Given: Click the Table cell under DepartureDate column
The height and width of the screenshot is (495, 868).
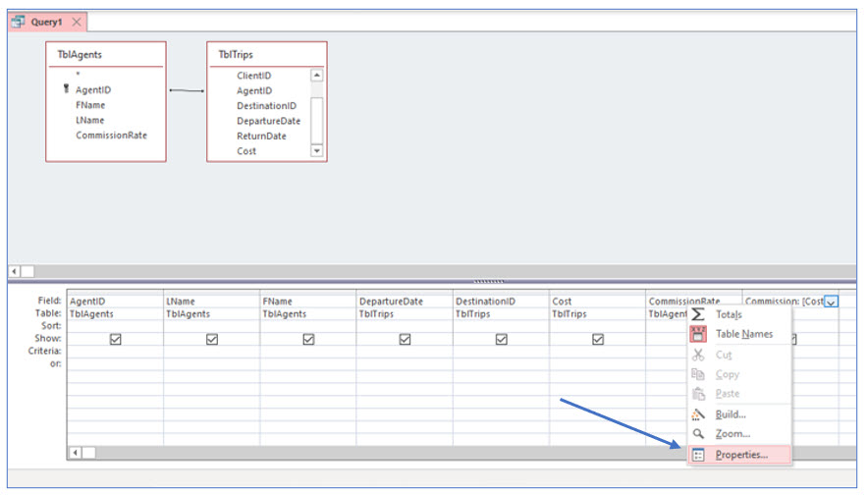Looking at the screenshot, I should coord(405,314).
